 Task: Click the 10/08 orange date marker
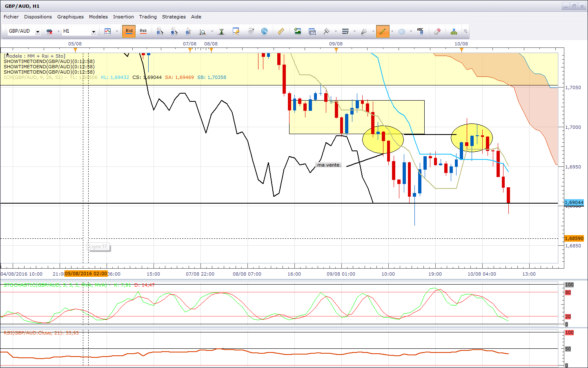[461, 49]
